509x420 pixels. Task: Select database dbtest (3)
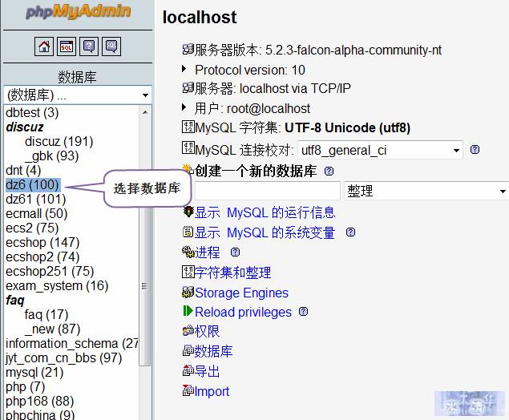32,113
